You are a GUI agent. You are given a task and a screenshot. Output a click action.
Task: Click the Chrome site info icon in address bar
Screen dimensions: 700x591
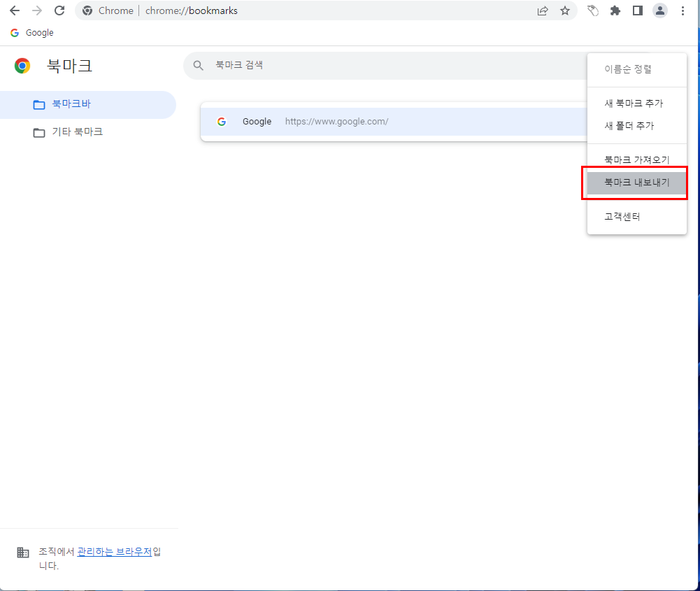(x=87, y=10)
